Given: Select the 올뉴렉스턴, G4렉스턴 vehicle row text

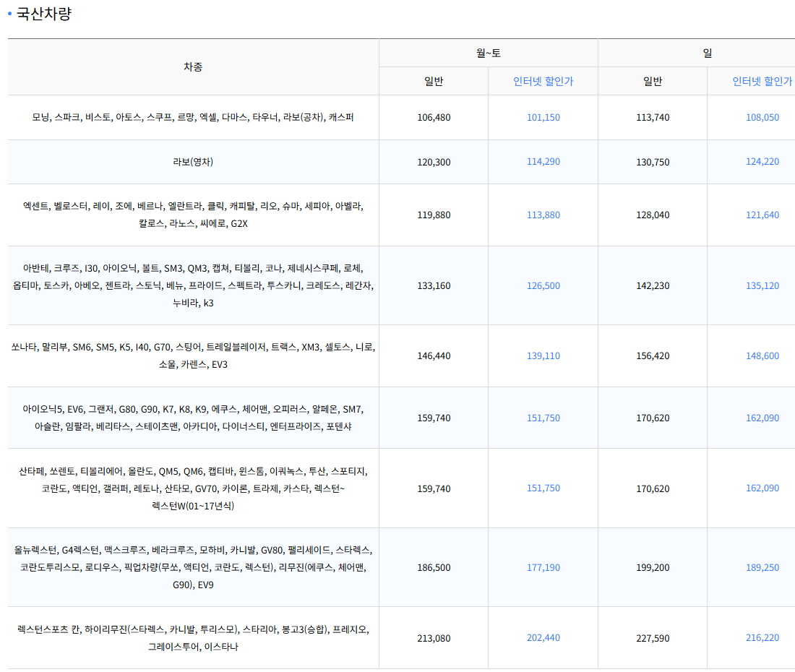Looking at the screenshot, I should (x=193, y=568).
